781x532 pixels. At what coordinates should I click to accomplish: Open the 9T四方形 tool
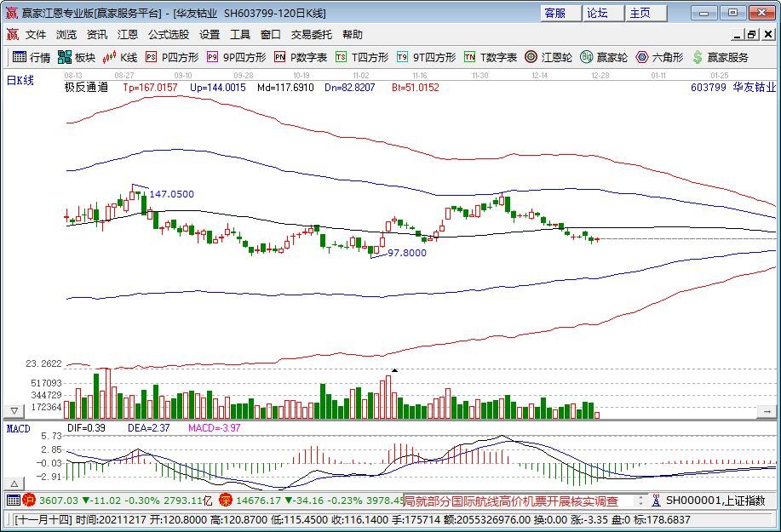tap(427, 57)
